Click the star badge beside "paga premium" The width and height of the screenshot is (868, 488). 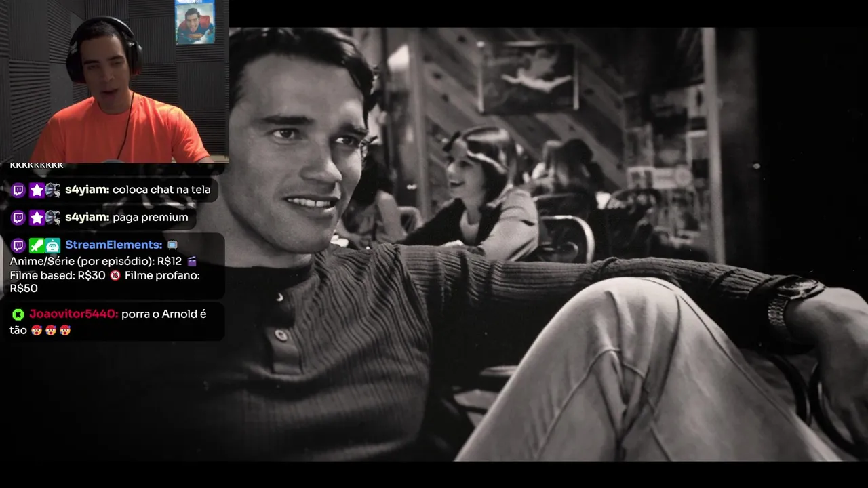pos(37,218)
